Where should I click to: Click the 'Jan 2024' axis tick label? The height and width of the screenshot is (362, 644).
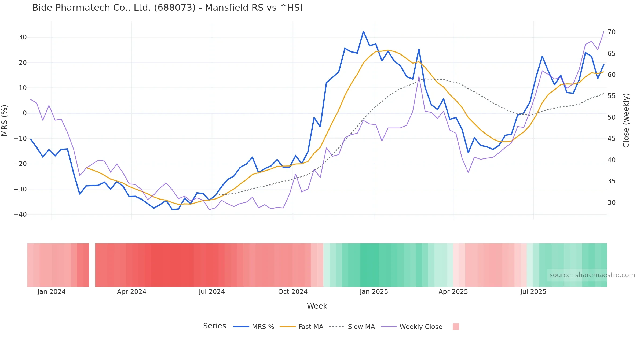click(x=51, y=292)
